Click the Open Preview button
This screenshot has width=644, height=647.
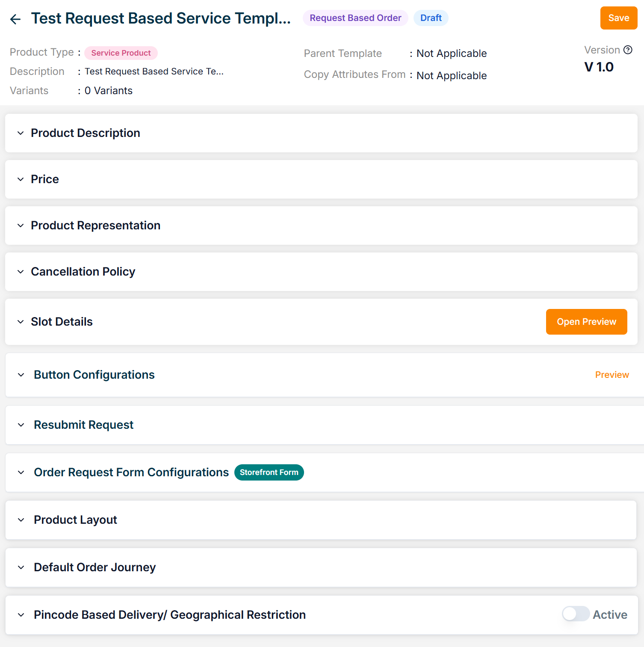pyautogui.click(x=586, y=322)
